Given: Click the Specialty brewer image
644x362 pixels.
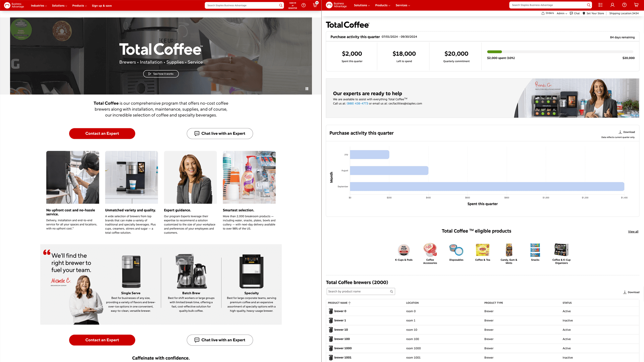Looking at the screenshot, I should pyautogui.click(x=252, y=271).
